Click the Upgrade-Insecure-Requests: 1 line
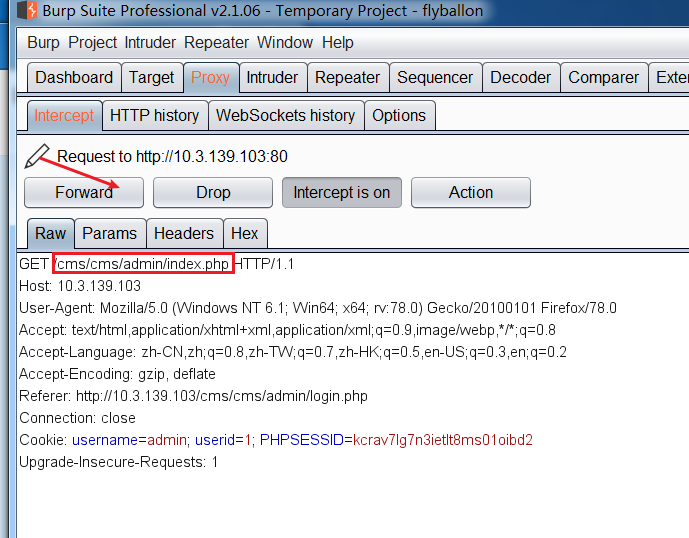The width and height of the screenshot is (689, 538). tap(119, 462)
